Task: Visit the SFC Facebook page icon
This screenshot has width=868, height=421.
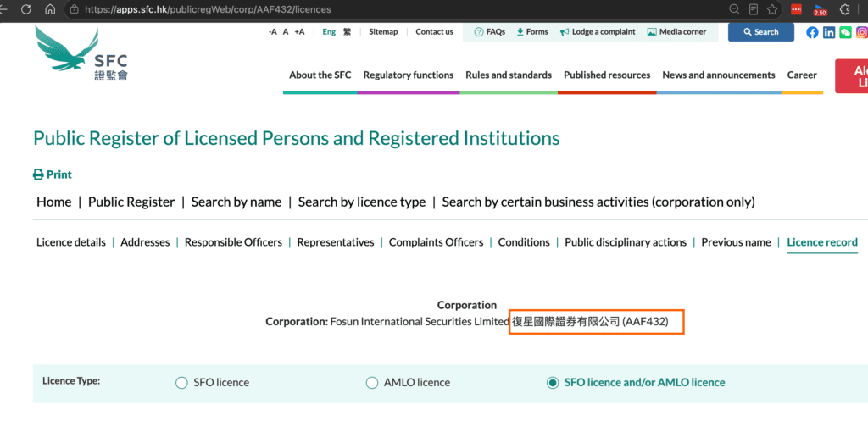Action: [812, 33]
